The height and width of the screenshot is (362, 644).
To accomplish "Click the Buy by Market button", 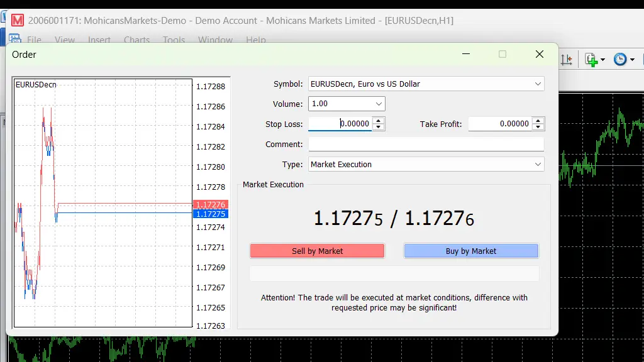I will pyautogui.click(x=471, y=251).
